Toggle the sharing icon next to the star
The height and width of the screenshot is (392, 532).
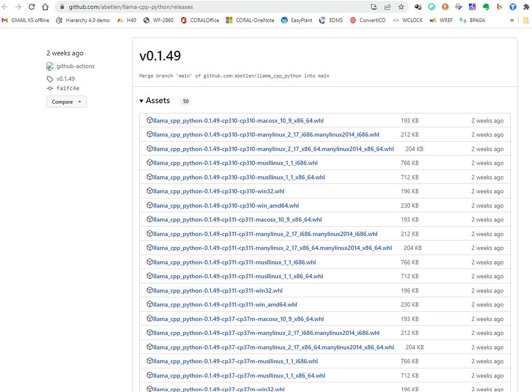pyautogui.click(x=387, y=7)
